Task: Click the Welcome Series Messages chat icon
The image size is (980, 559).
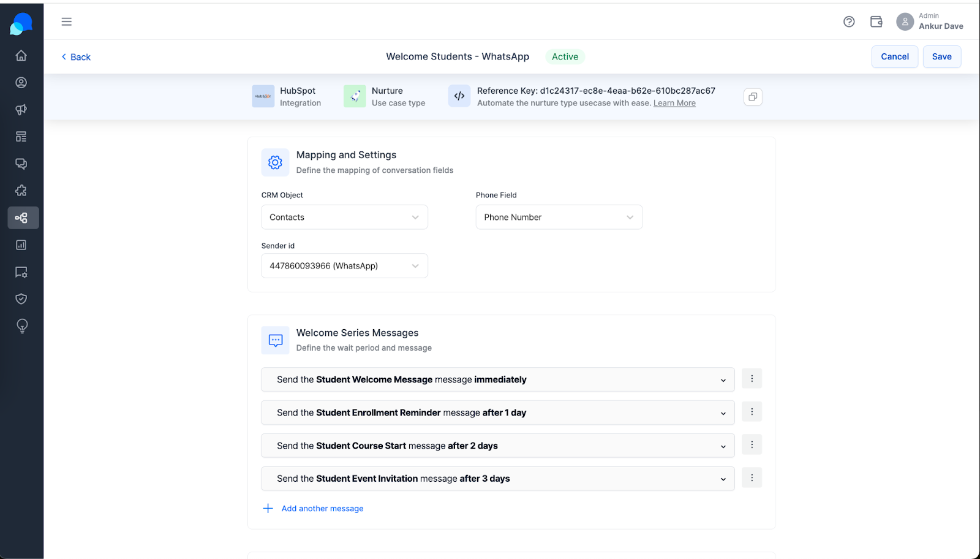Action: coord(276,340)
